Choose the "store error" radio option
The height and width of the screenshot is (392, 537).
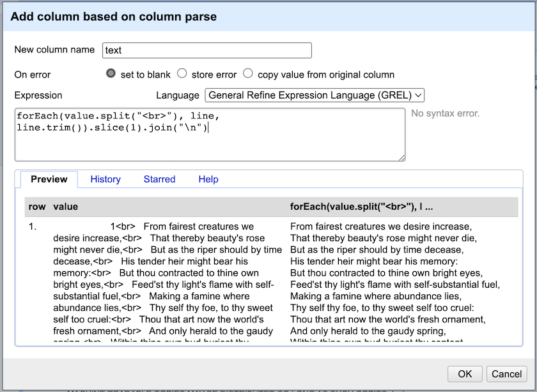pyautogui.click(x=182, y=74)
